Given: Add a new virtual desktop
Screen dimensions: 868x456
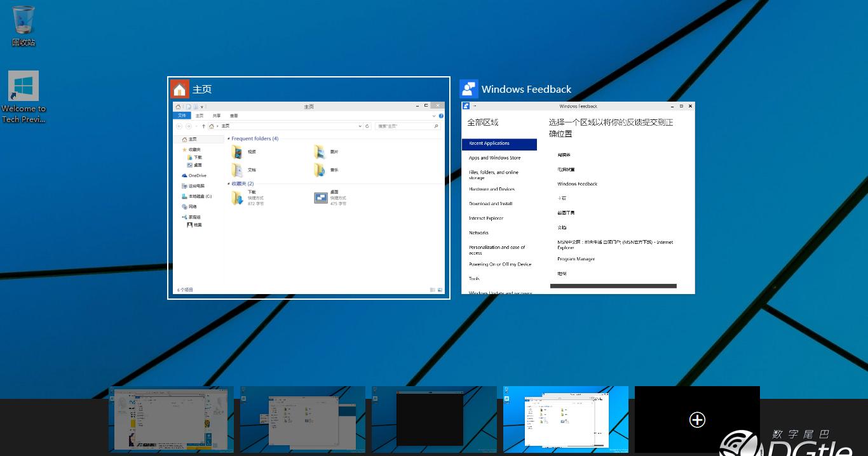Looking at the screenshot, I should click(697, 419).
